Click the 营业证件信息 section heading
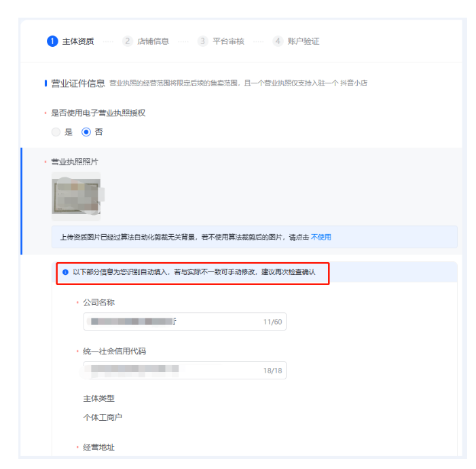Screen dimensions: 476x469 [x=78, y=83]
